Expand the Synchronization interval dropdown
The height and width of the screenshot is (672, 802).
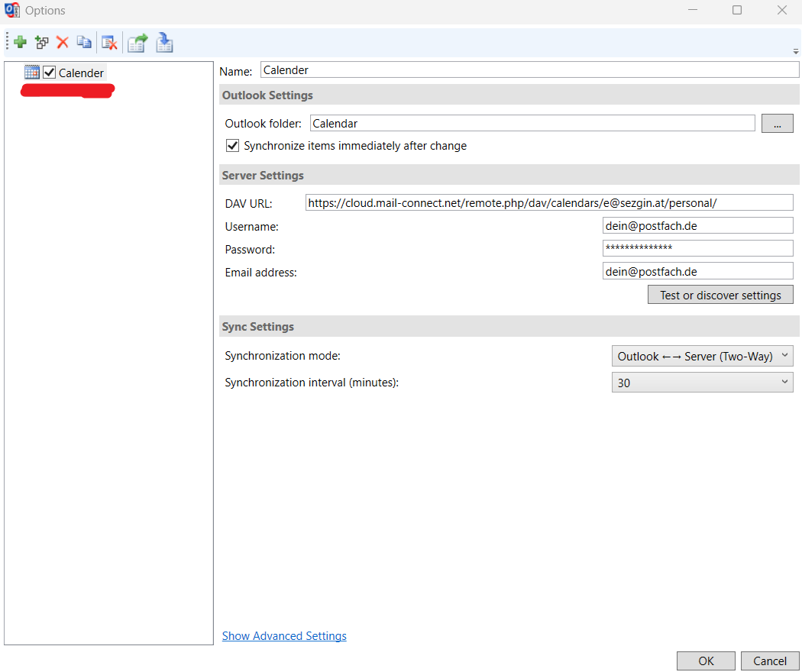(702, 383)
